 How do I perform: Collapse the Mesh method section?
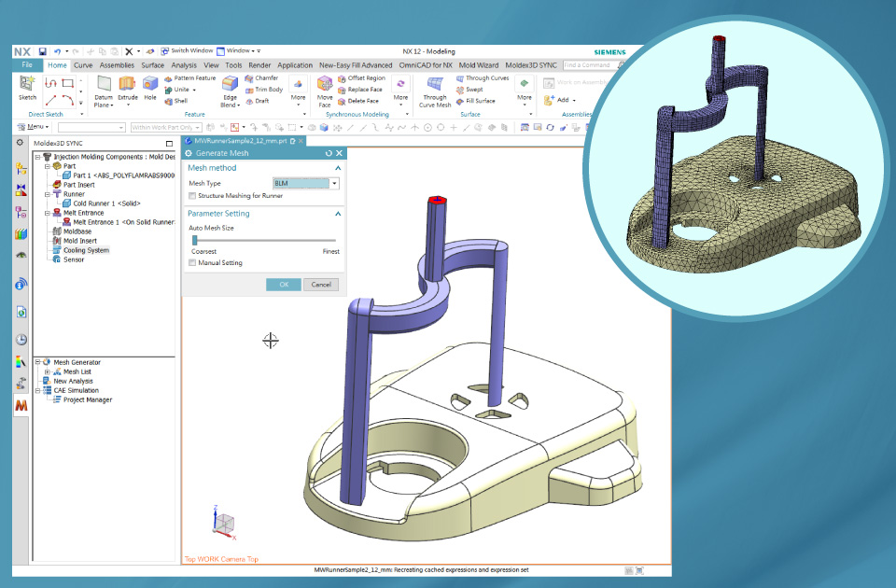338,168
